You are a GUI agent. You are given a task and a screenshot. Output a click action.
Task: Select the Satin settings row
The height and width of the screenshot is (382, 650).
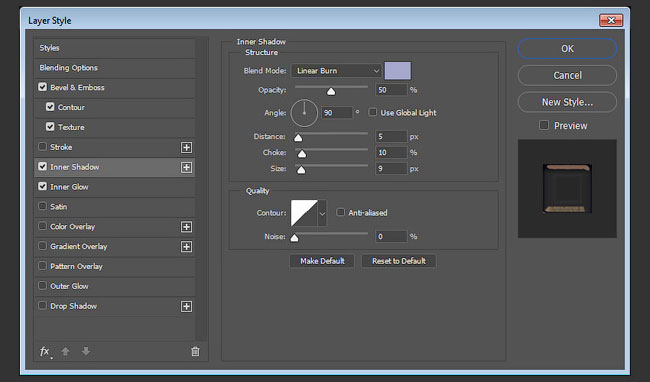pos(114,207)
